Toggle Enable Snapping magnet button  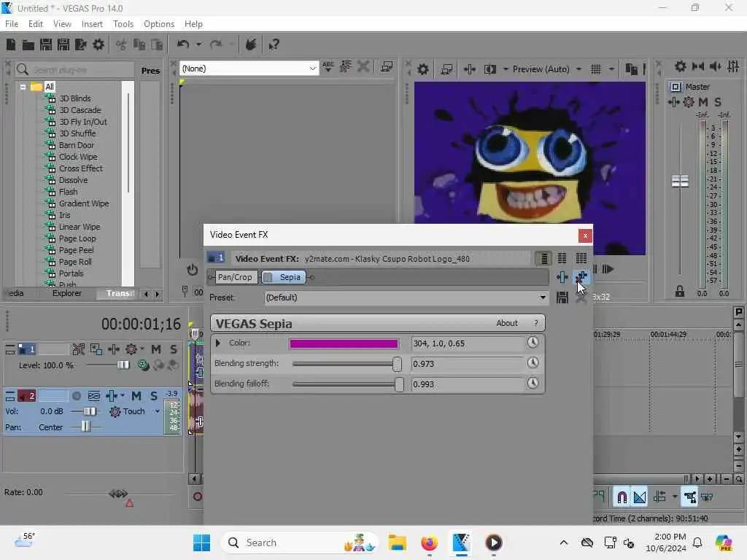pyautogui.click(x=622, y=497)
